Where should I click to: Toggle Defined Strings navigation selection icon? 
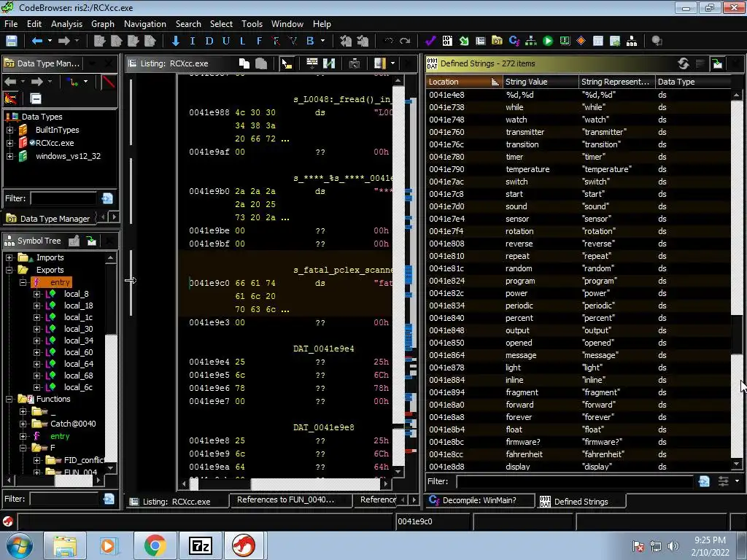pos(717,63)
